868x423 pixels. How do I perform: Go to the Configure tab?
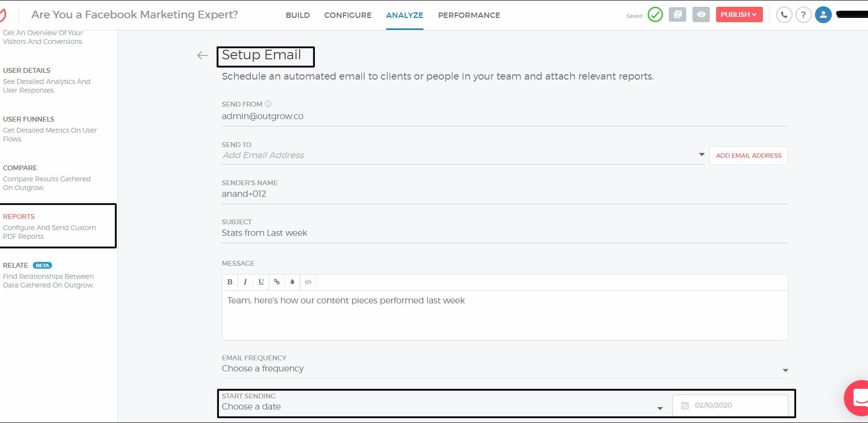coord(348,15)
